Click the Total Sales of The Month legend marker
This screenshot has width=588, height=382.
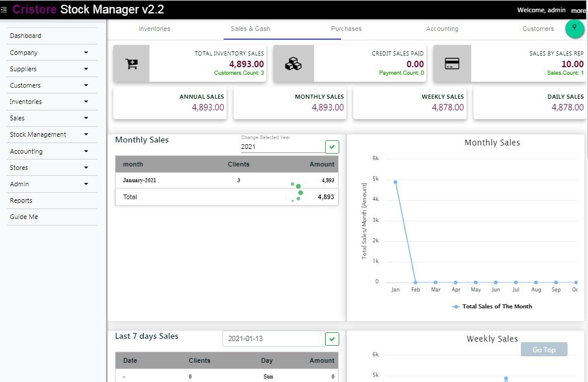point(456,306)
